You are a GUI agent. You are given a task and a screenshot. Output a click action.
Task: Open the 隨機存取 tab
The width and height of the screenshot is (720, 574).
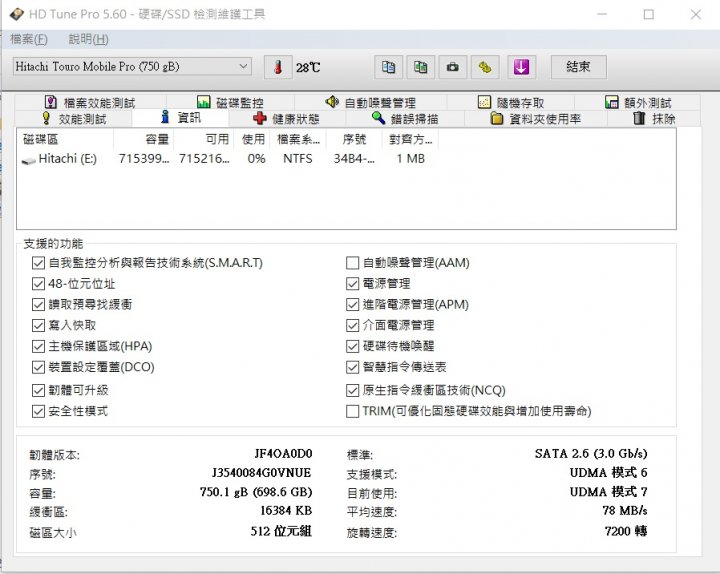point(511,102)
